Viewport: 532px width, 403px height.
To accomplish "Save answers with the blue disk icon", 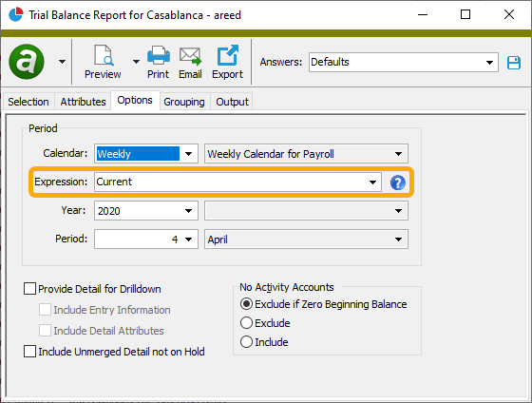I will 514,63.
